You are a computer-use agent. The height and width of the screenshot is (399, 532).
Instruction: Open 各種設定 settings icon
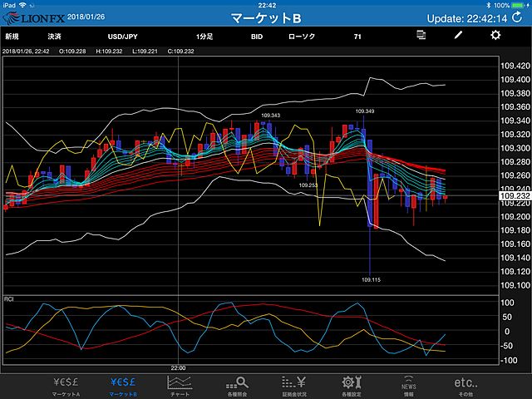point(352,385)
